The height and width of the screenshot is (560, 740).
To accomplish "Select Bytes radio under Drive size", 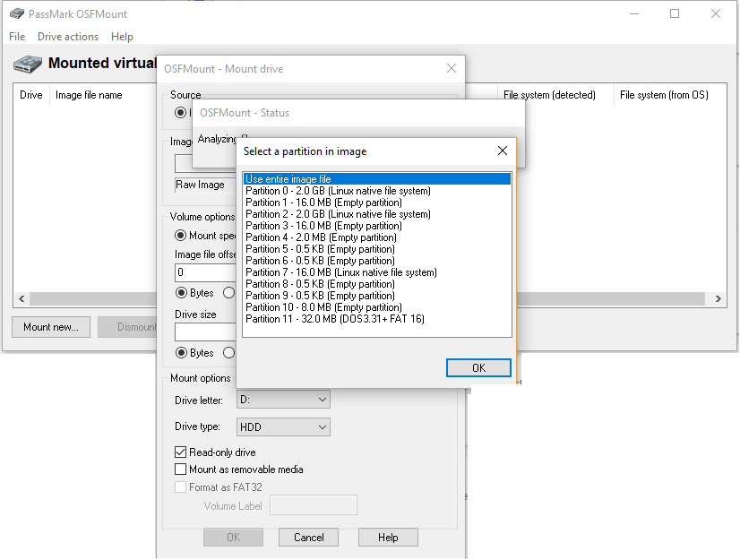I will pos(181,353).
